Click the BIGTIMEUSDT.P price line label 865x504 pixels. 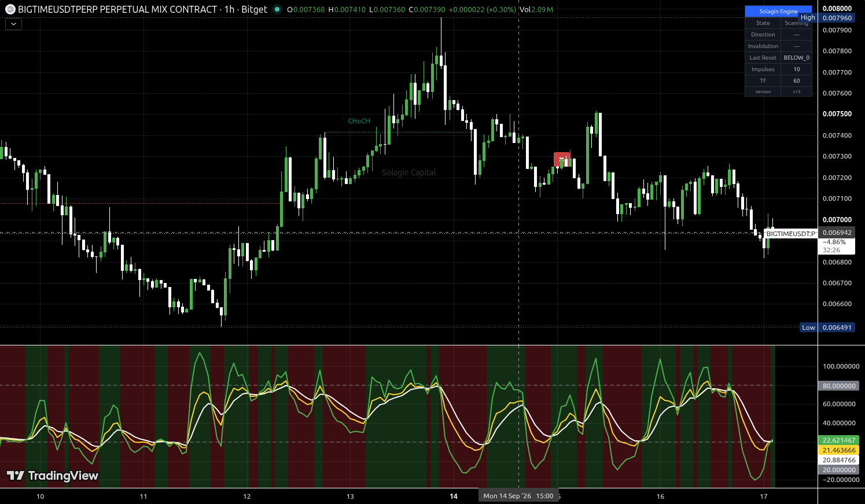coord(790,234)
